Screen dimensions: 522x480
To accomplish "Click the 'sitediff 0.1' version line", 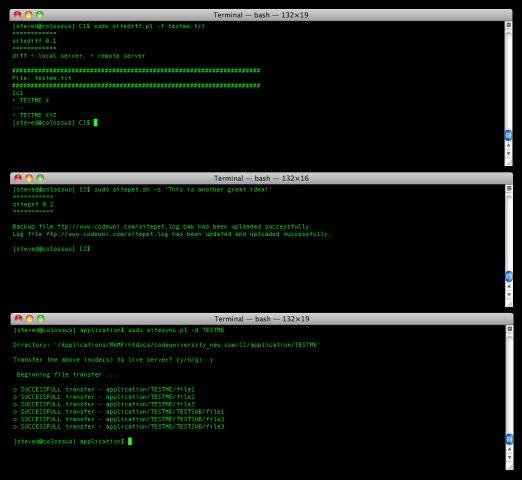I will [x=34, y=41].
